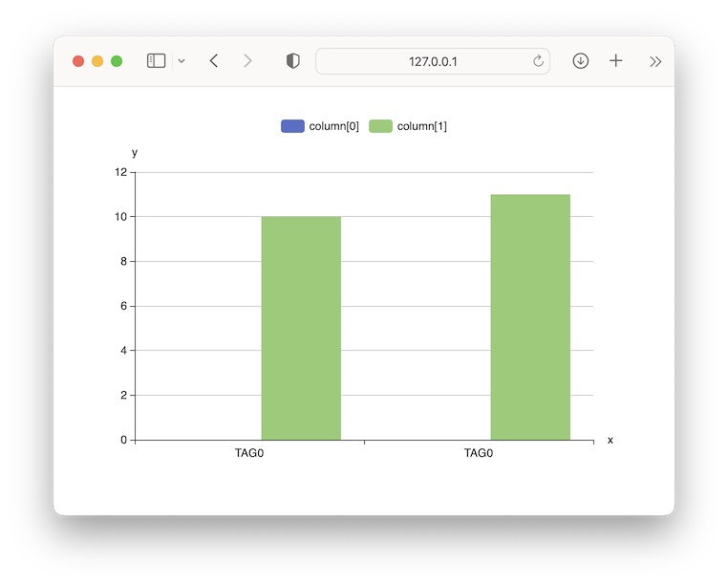The image size is (728, 586).
Task: Click the green column[1] legend swatch
Action: [x=380, y=126]
